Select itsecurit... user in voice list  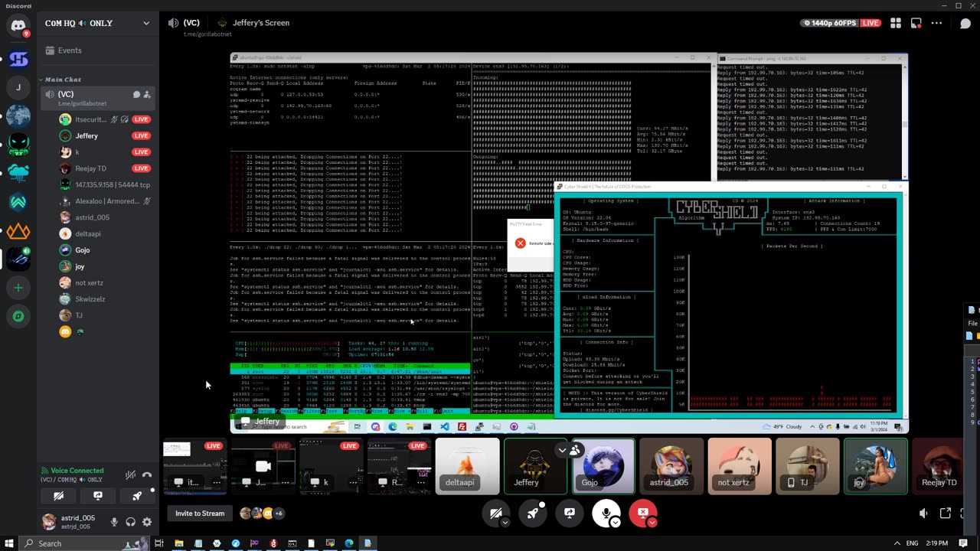(x=105, y=119)
